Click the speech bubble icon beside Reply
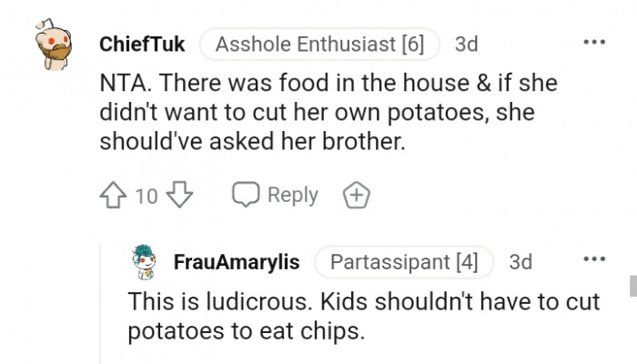This screenshot has height=364, width=637. 246,195
